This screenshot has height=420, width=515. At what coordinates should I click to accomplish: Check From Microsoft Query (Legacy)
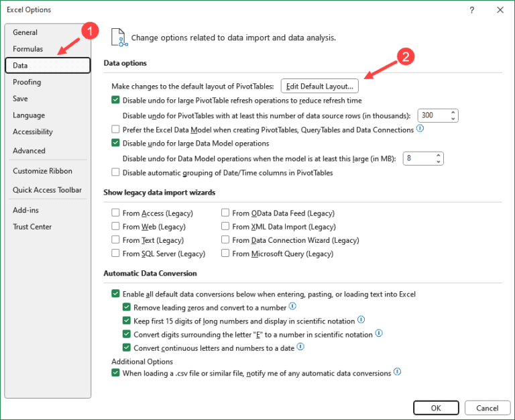pos(225,254)
